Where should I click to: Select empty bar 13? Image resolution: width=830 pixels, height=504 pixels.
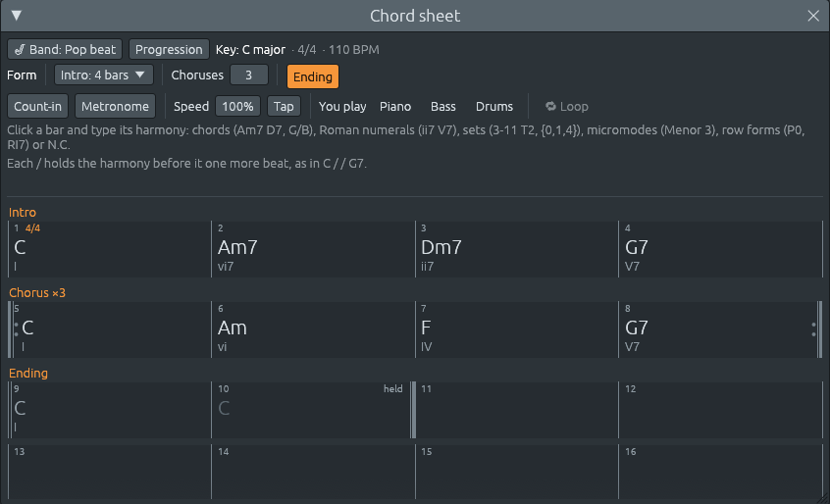pos(110,472)
